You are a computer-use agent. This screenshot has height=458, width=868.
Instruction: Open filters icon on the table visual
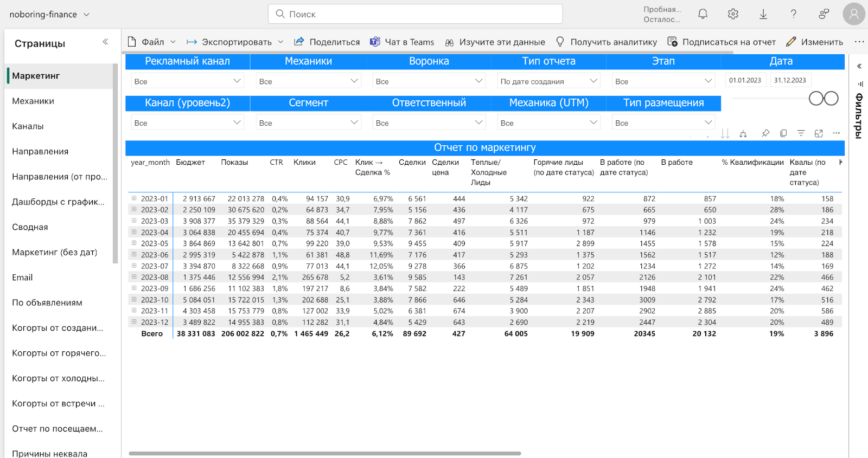point(801,133)
